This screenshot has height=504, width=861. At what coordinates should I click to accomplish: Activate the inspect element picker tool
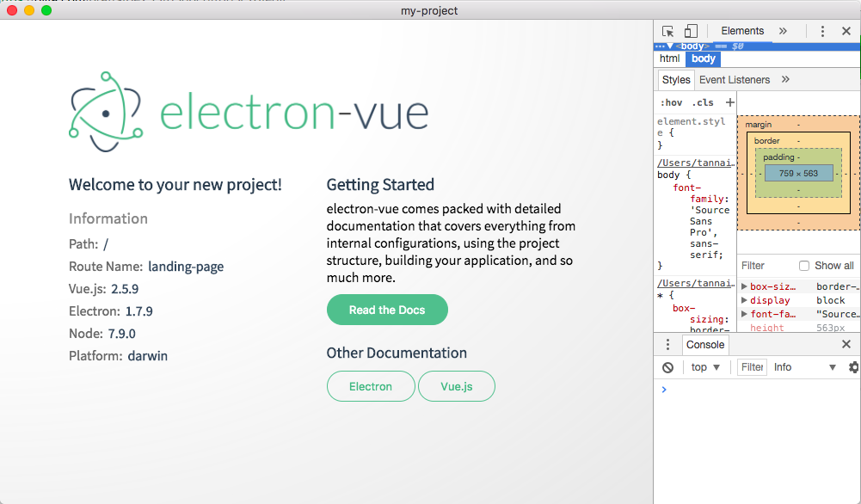pyautogui.click(x=667, y=31)
